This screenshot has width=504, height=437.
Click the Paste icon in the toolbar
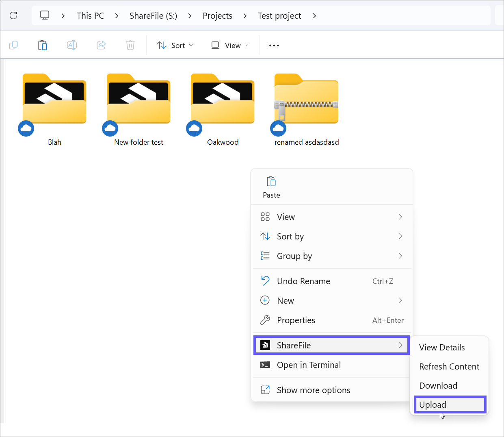coord(43,45)
